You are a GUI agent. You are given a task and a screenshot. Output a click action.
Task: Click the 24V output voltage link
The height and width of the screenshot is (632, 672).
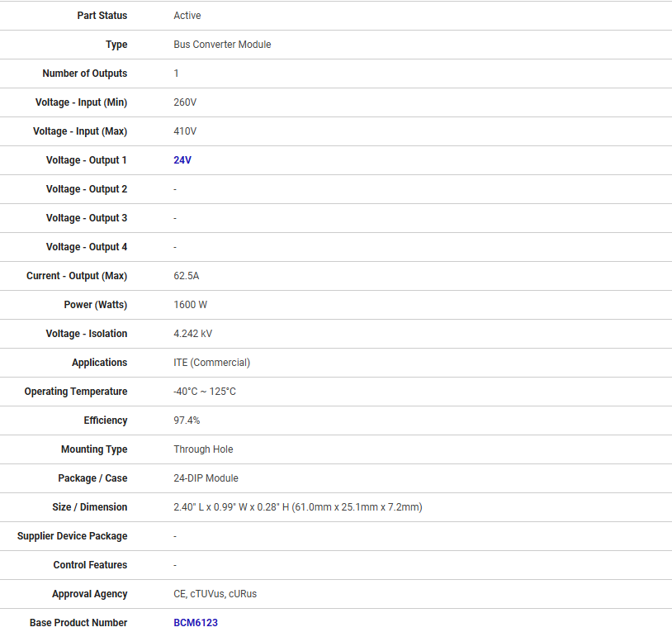[182, 160]
